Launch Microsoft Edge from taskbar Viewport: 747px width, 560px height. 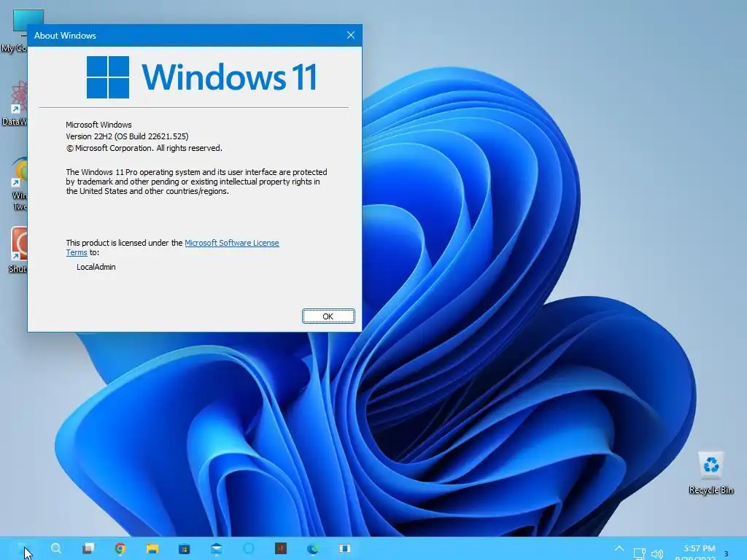[x=312, y=548]
